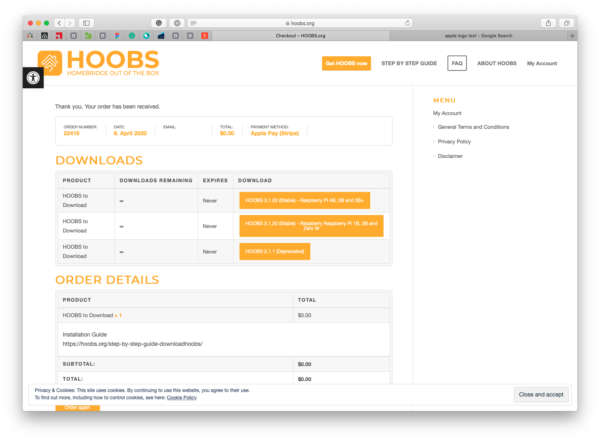Download HOOBS 3.1.20 for Raspberry Pi 4B, 3B

tap(305, 201)
